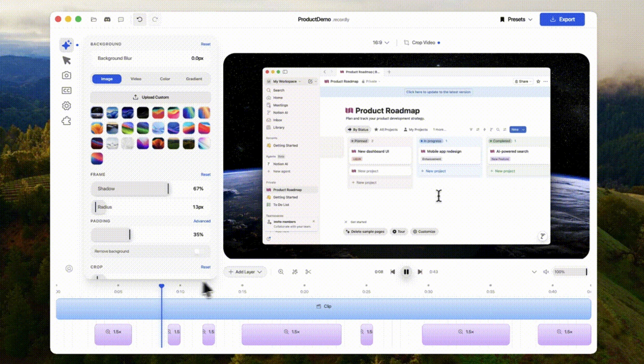The width and height of the screenshot is (644, 364).
Task: Open the gear settings icon in sidebar
Action: tap(66, 106)
